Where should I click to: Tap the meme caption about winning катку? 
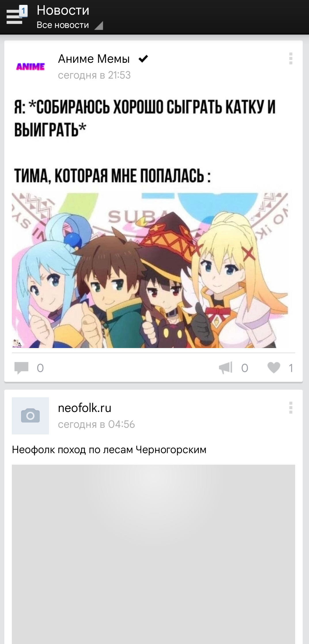click(x=145, y=118)
